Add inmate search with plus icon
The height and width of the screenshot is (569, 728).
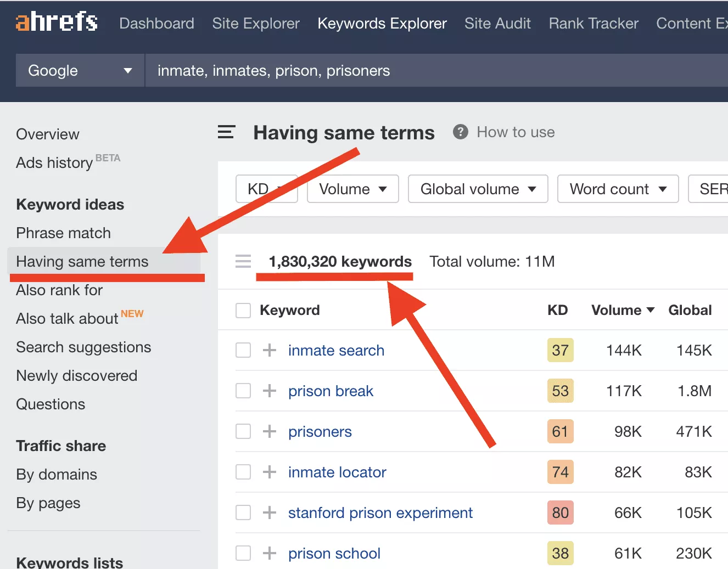click(269, 350)
